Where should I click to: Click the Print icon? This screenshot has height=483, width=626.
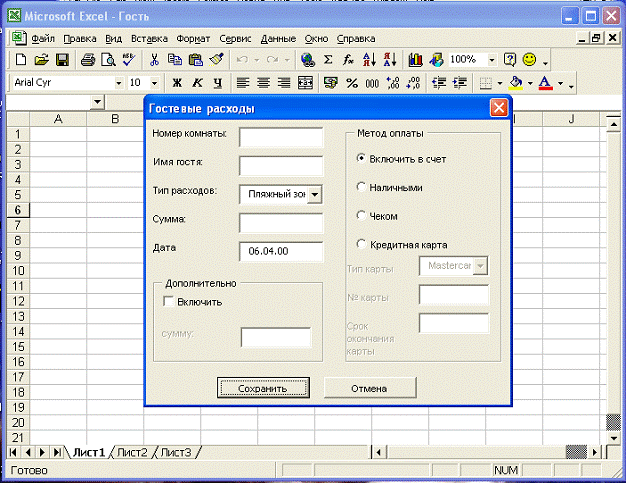point(88,60)
